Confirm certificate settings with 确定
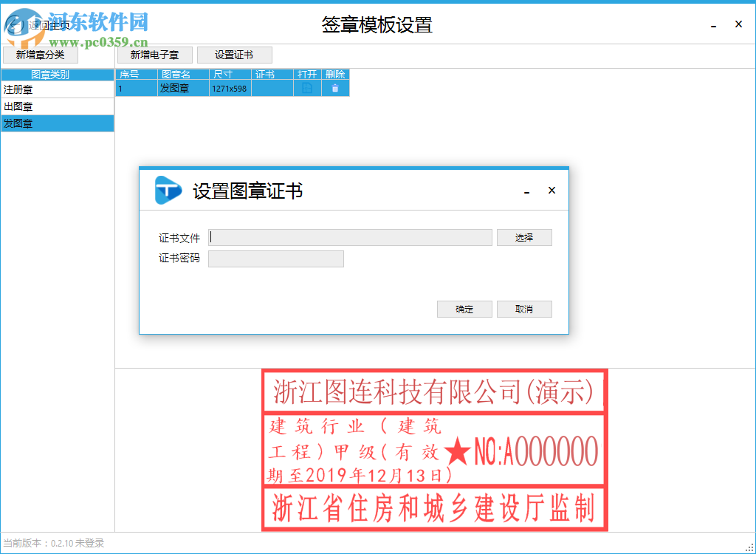The image size is (756, 554). click(x=464, y=309)
